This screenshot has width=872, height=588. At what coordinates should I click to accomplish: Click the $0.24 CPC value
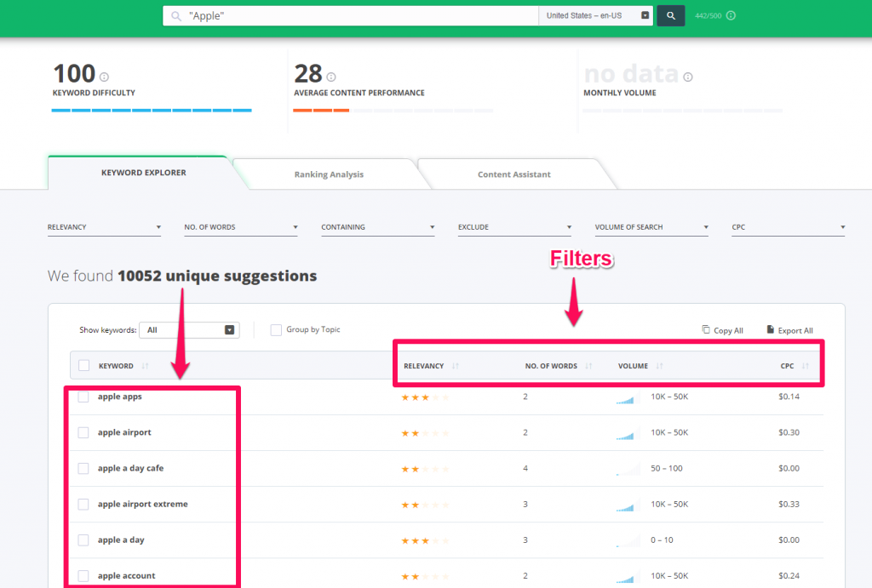coord(789,576)
